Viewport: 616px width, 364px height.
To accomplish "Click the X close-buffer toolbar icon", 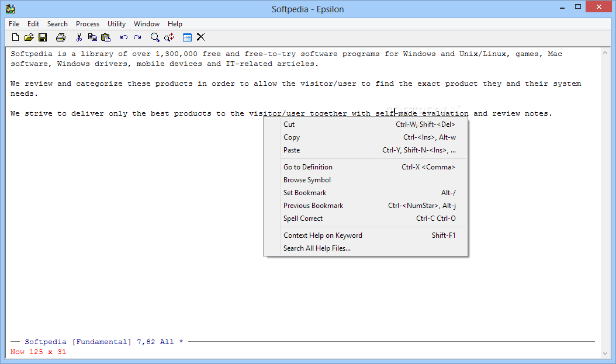I will (200, 37).
